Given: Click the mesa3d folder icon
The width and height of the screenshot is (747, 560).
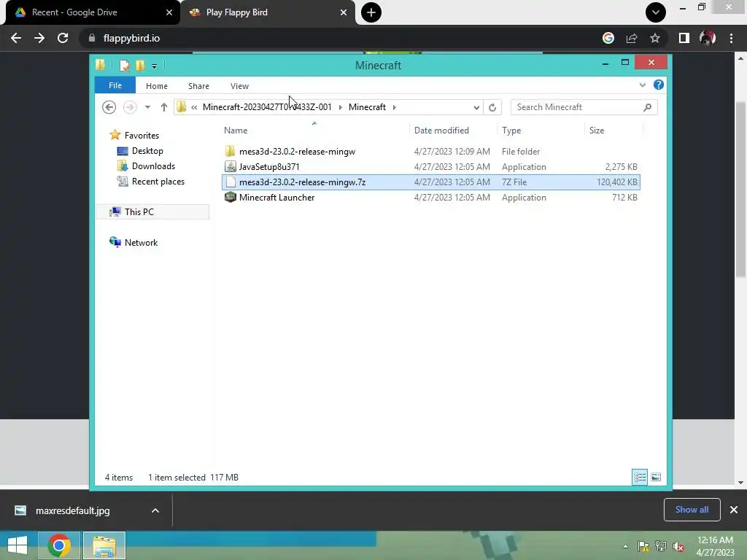Looking at the screenshot, I should 230,152.
